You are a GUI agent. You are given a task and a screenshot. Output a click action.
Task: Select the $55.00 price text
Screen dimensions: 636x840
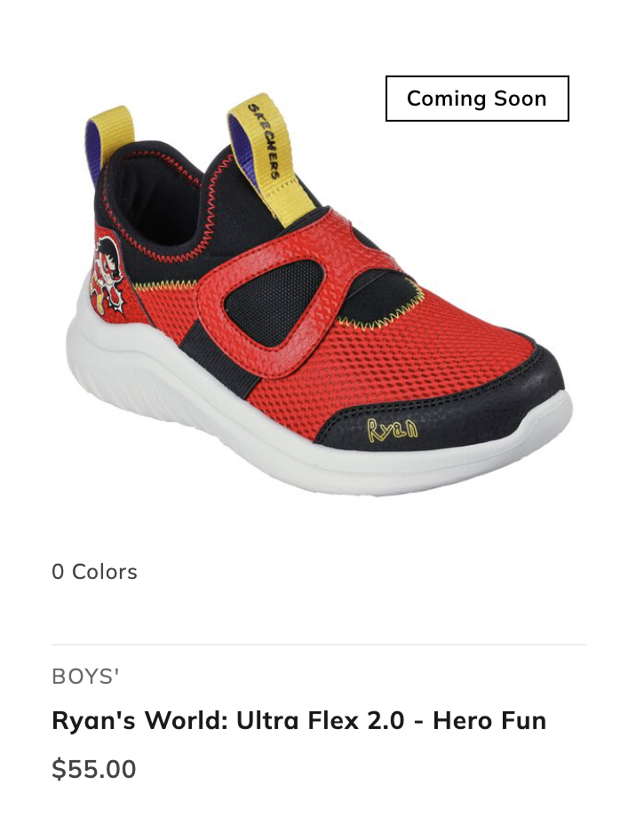tap(94, 769)
